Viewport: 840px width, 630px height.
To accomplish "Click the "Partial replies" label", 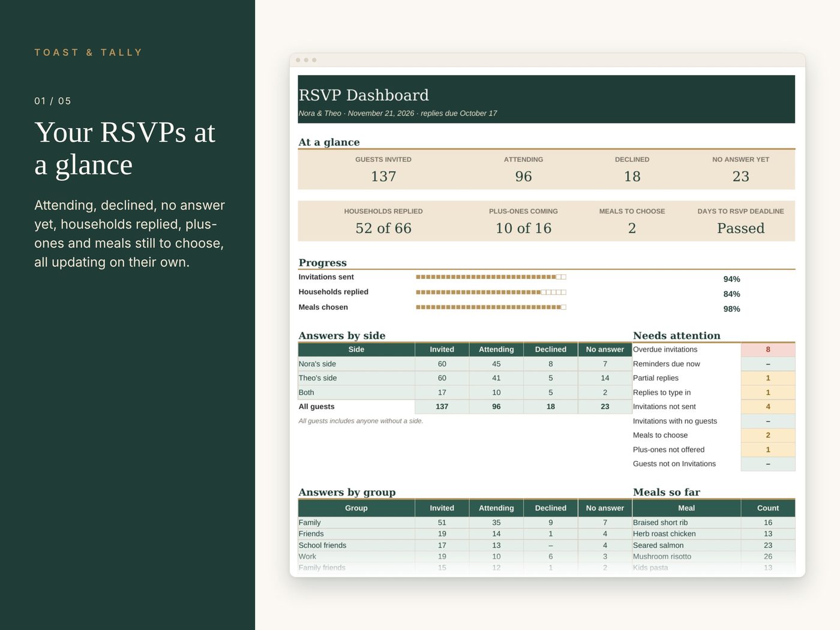I will tap(656, 379).
